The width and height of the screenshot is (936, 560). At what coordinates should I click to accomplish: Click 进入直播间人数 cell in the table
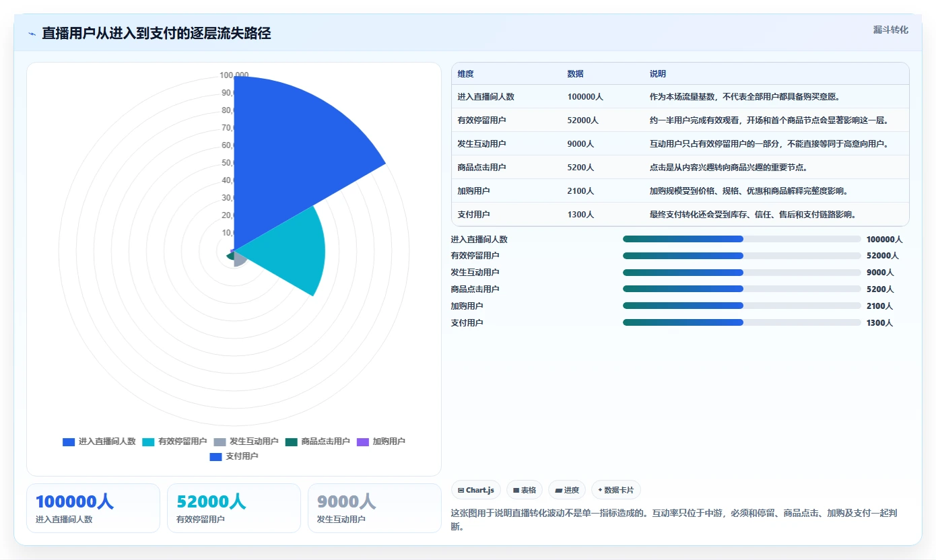coord(486,97)
